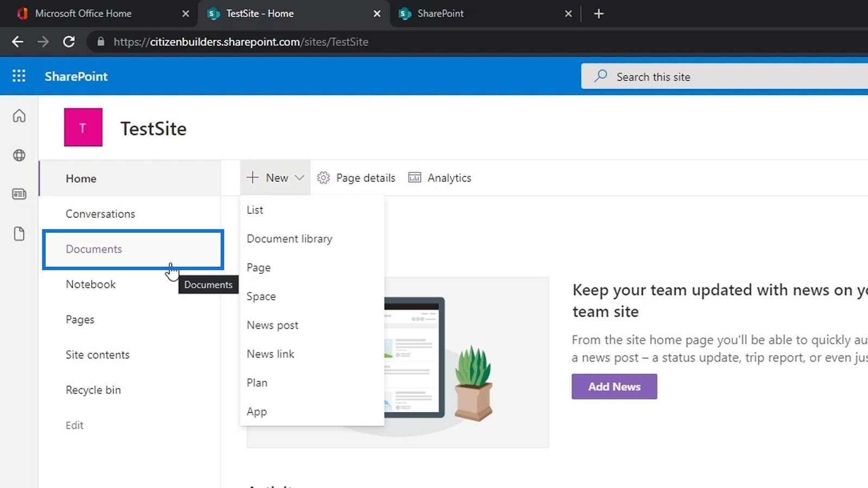The image size is (868, 488).
Task: Close the TestSite - Home tab
Action: [377, 14]
